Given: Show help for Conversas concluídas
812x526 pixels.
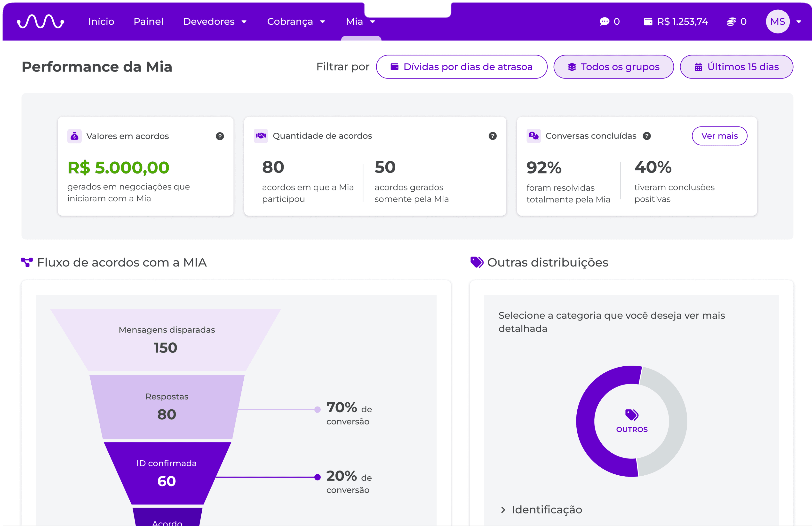Looking at the screenshot, I should click(x=646, y=136).
